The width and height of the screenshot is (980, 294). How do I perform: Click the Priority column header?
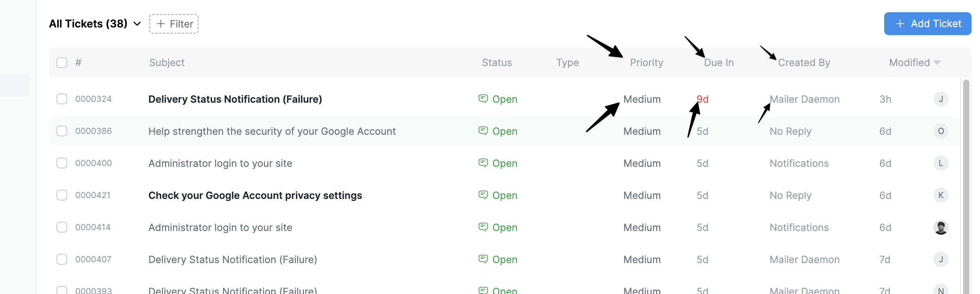(646, 62)
